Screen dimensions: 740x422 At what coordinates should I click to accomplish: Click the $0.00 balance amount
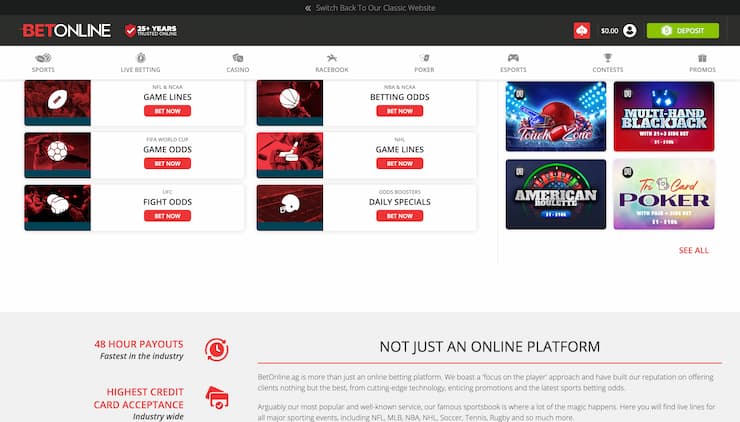(x=609, y=31)
